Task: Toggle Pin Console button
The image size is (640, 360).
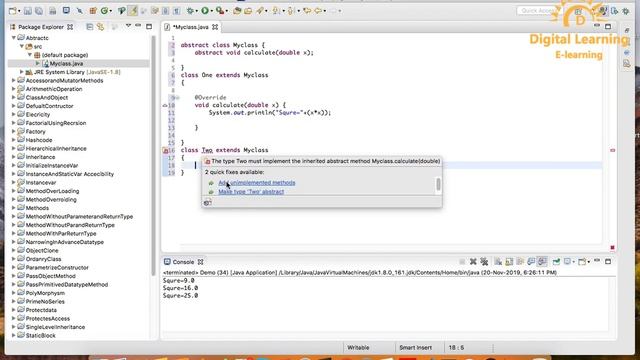Action: click(556, 262)
